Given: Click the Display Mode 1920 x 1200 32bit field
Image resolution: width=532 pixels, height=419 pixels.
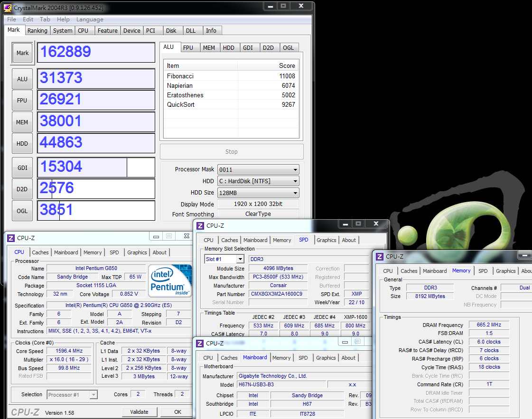Looking at the screenshot, I should point(258,204).
